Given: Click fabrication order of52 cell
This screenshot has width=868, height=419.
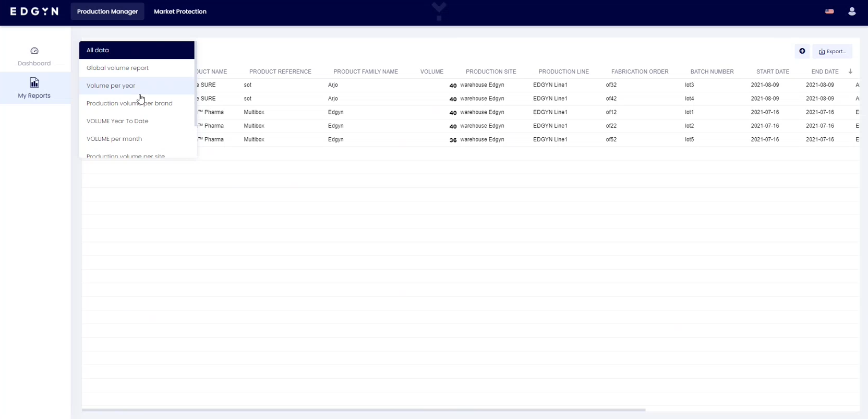Looking at the screenshot, I should click(611, 139).
